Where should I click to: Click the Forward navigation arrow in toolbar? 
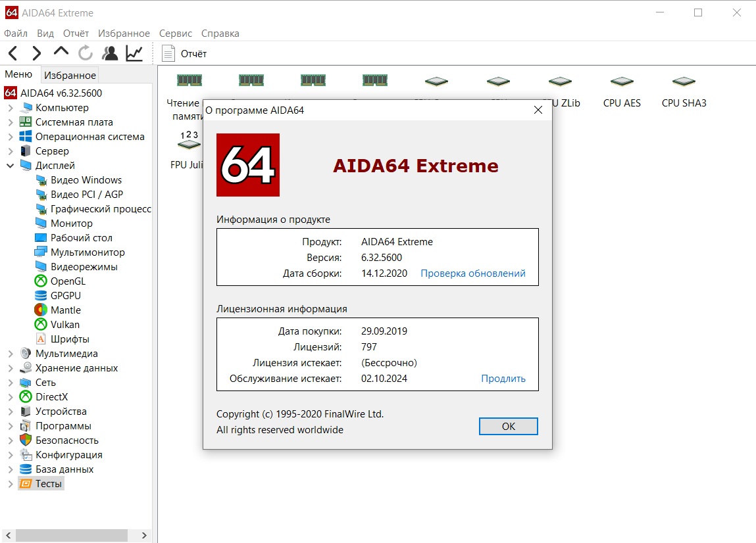pos(37,53)
